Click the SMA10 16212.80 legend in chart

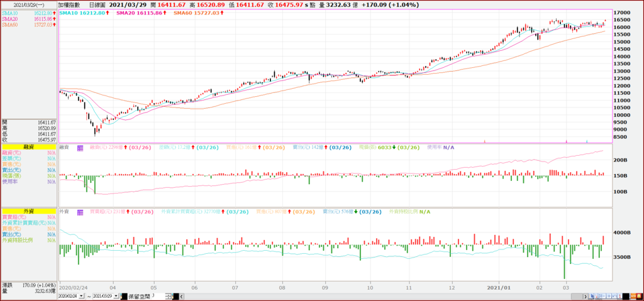[x=84, y=13]
